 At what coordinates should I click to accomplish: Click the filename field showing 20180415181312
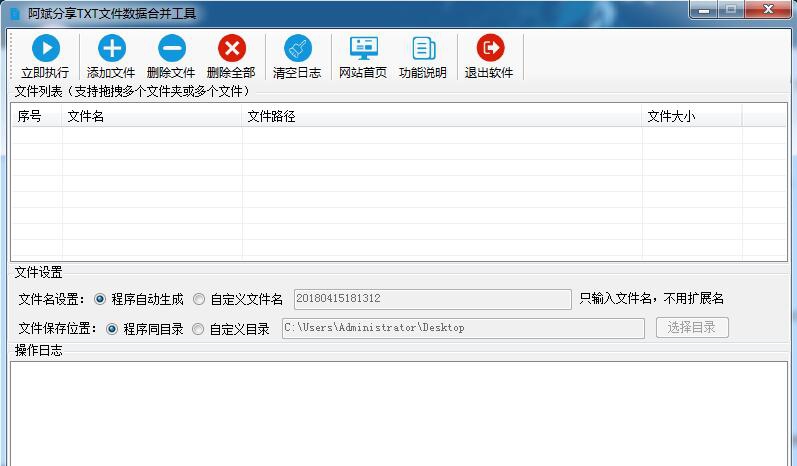point(433,299)
